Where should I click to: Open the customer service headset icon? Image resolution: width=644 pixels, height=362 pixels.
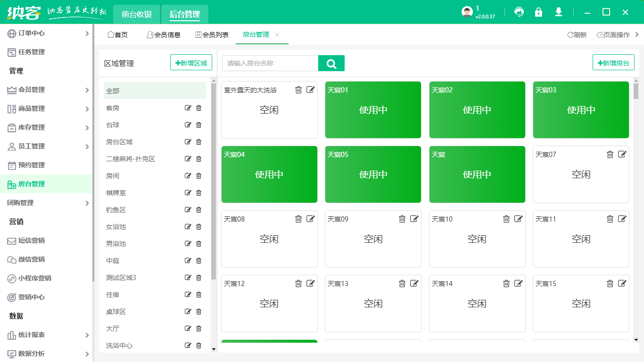pos(519,12)
